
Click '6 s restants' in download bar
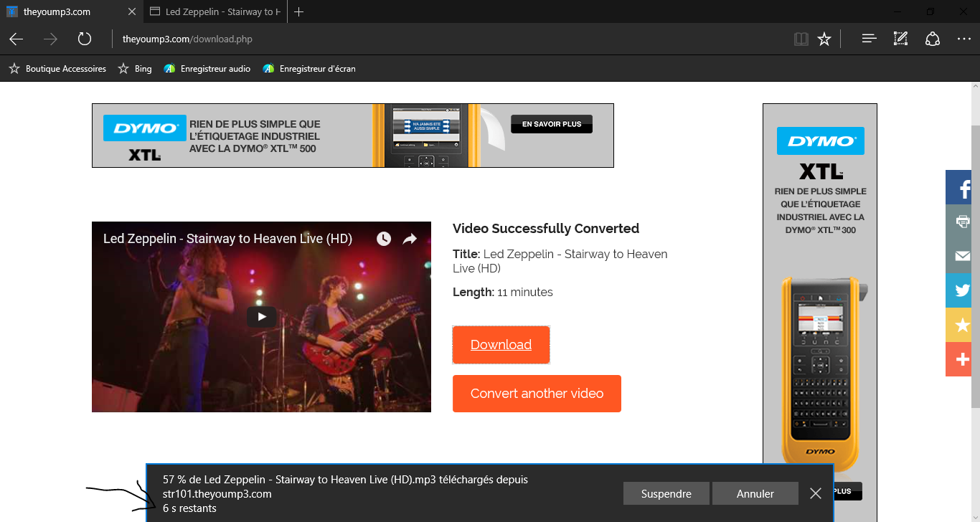189,508
